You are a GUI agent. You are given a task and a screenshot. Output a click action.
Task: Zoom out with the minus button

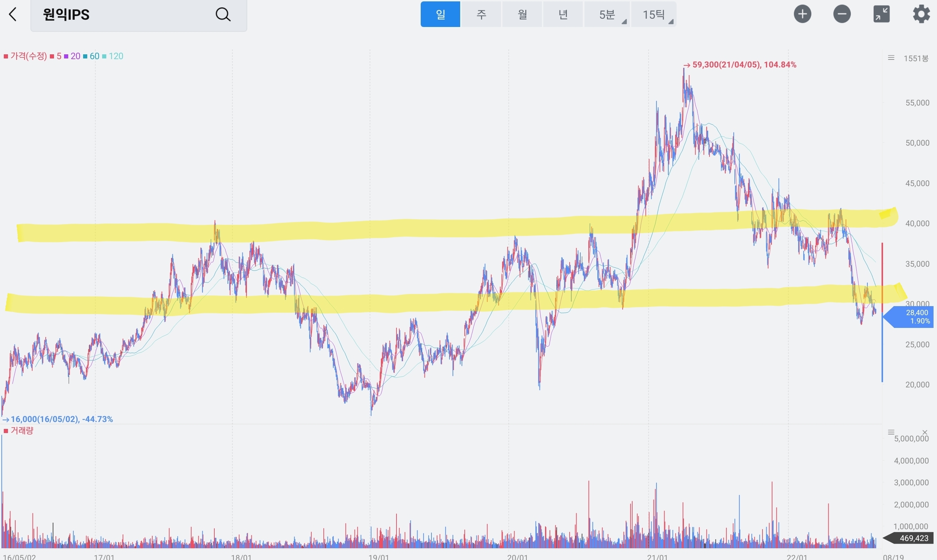pyautogui.click(x=842, y=14)
